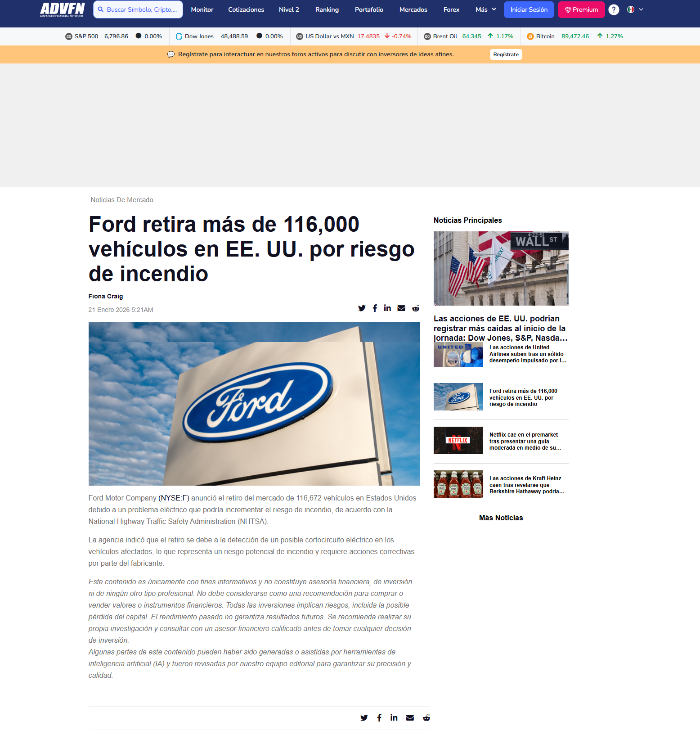Open the Noticias De Mercado breadcrumb
The image size is (700, 735).
(122, 200)
